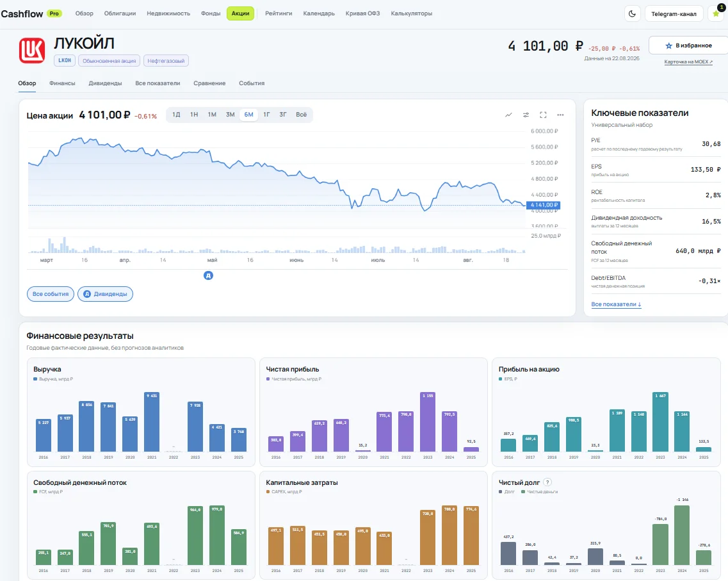Open Недвижимость section
728x581 pixels.
(168, 13)
